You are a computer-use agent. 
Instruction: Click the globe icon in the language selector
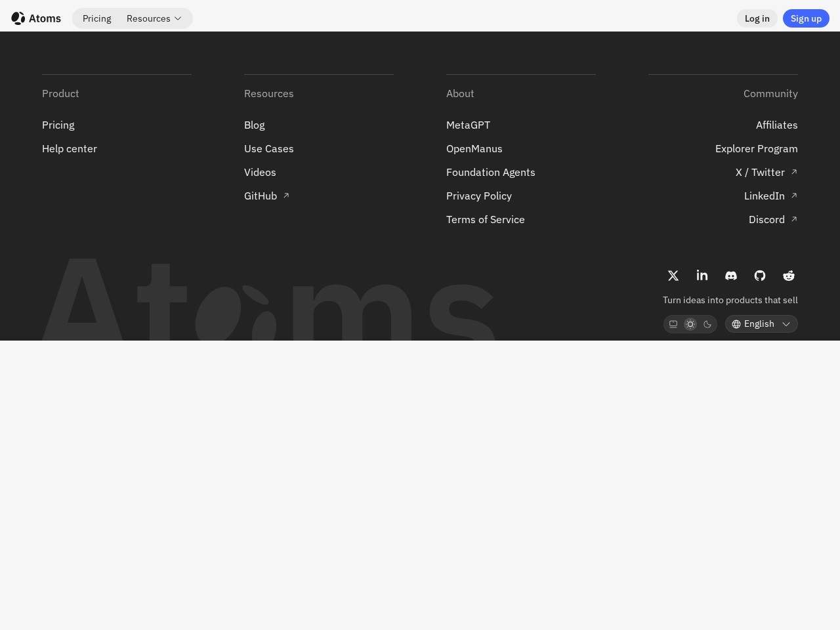(736, 324)
